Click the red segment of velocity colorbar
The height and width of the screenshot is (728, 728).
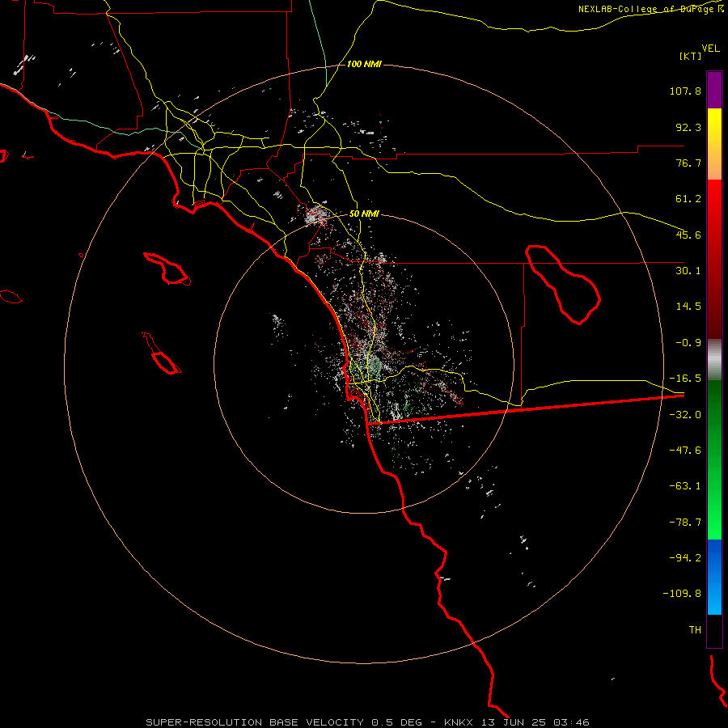click(x=714, y=259)
